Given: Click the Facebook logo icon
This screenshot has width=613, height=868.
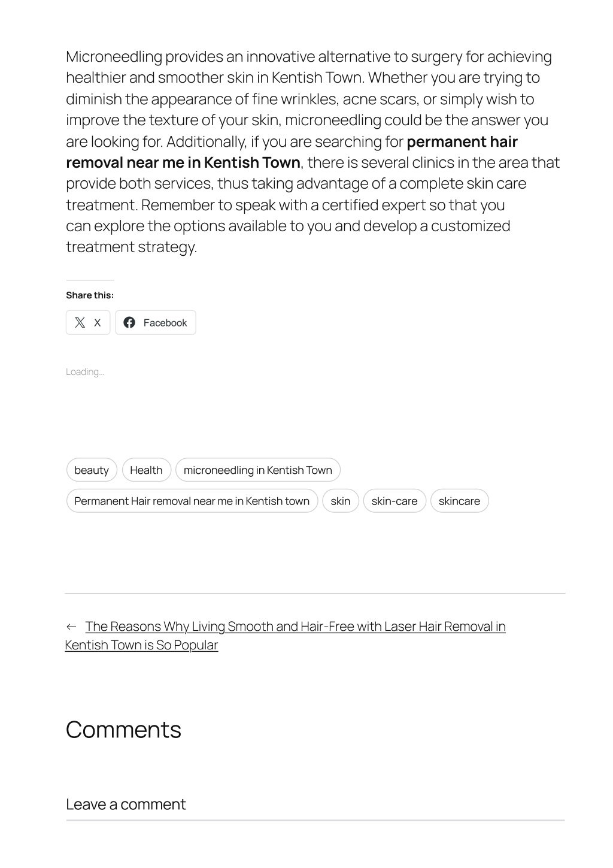Looking at the screenshot, I should [x=129, y=323].
